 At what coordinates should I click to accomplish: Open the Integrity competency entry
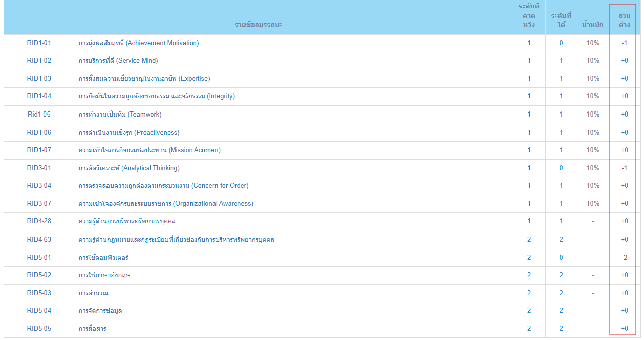pyautogui.click(x=157, y=96)
